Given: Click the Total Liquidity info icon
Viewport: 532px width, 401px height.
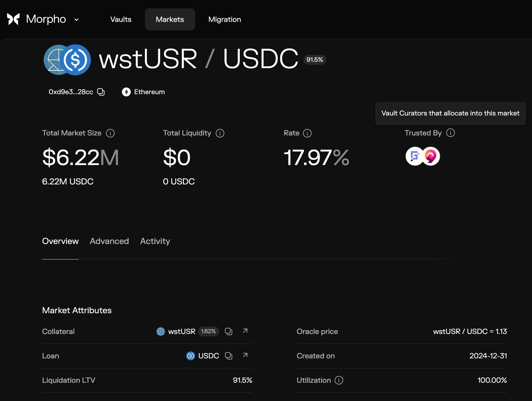Looking at the screenshot, I should [x=220, y=133].
